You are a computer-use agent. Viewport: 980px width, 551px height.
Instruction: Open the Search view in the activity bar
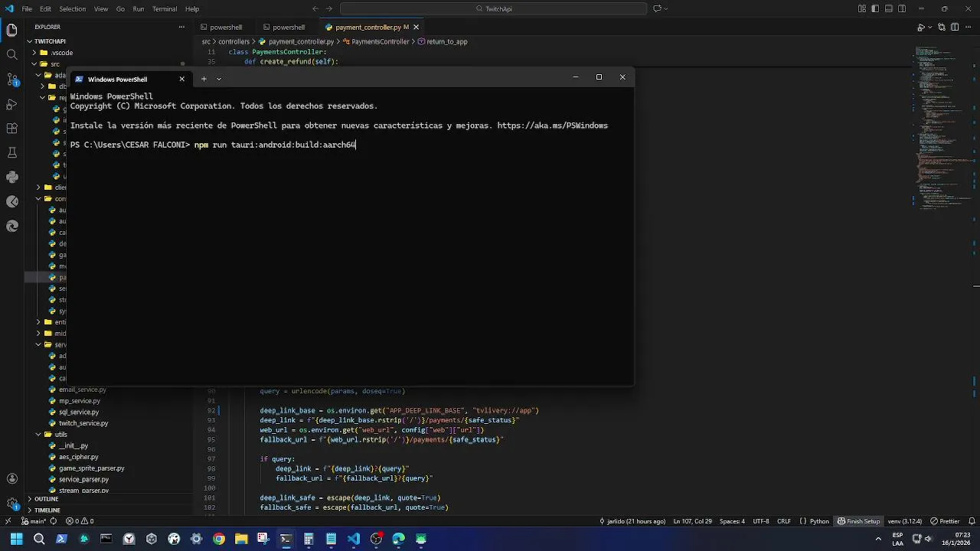[x=11, y=54]
